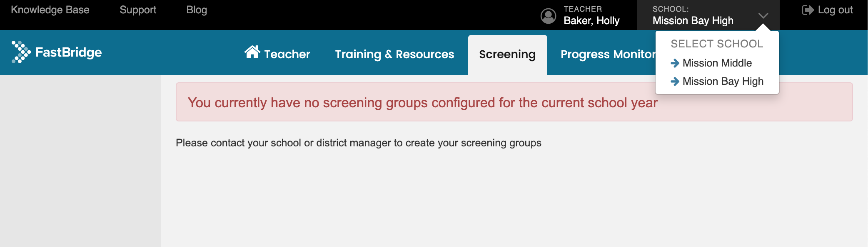Open the Blog link
Viewport: 868px width, 247px height.
[x=197, y=10]
